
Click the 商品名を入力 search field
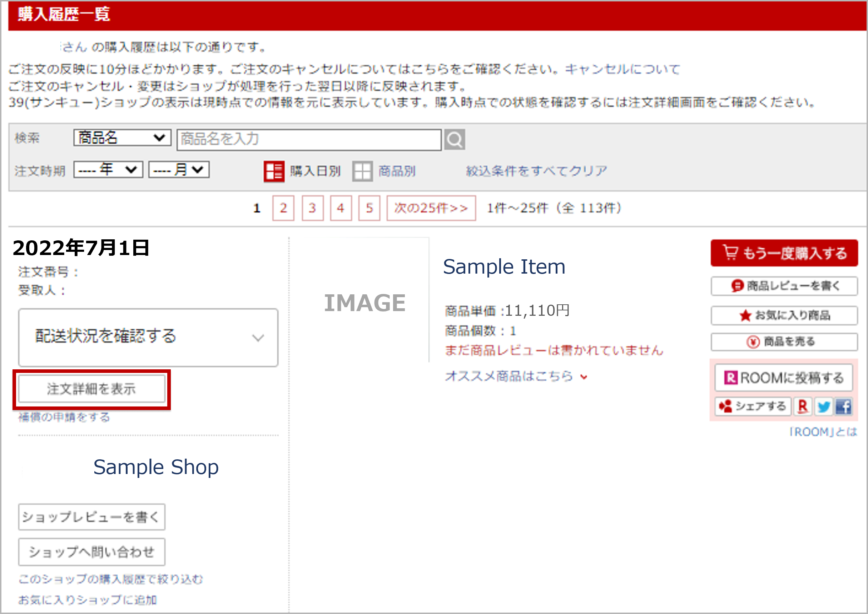[309, 140]
